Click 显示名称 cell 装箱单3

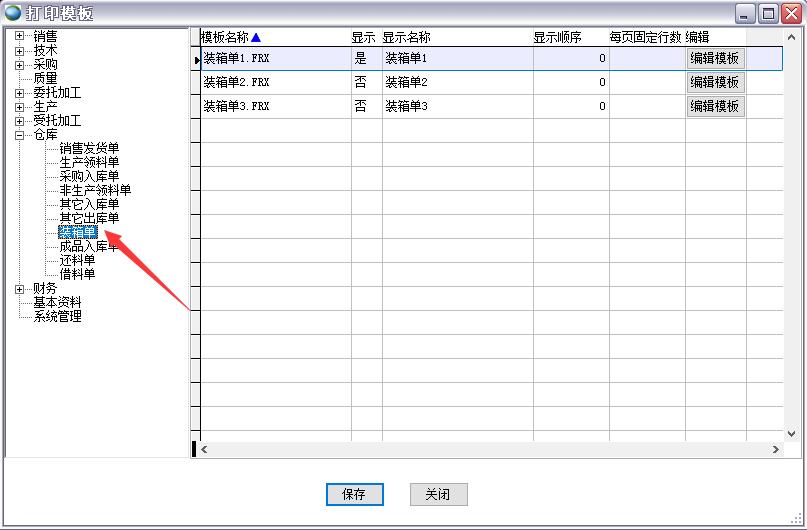(x=457, y=106)
